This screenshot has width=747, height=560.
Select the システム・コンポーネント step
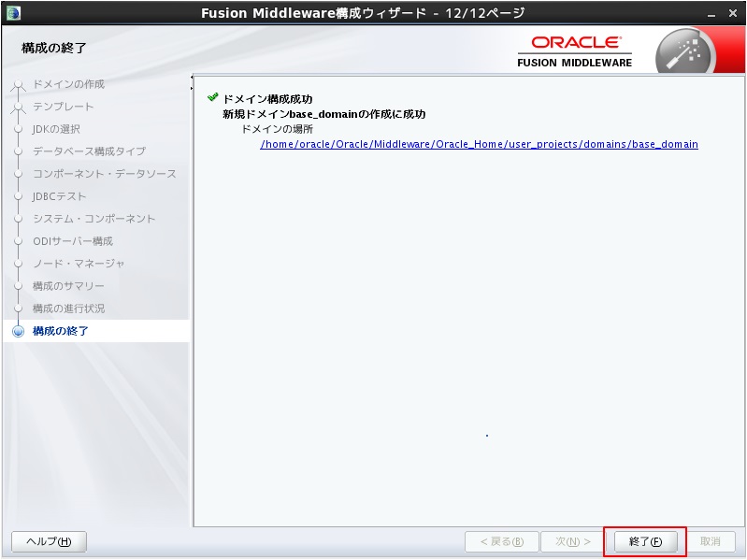coord(93,219)
